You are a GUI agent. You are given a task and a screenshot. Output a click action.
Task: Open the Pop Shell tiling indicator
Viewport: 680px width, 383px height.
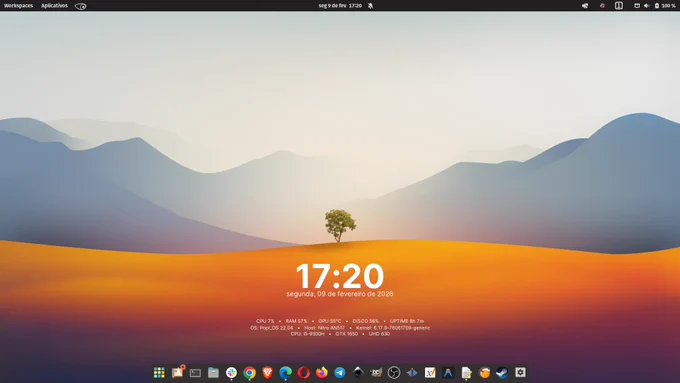pyautogui.click(x=619, y=6)
